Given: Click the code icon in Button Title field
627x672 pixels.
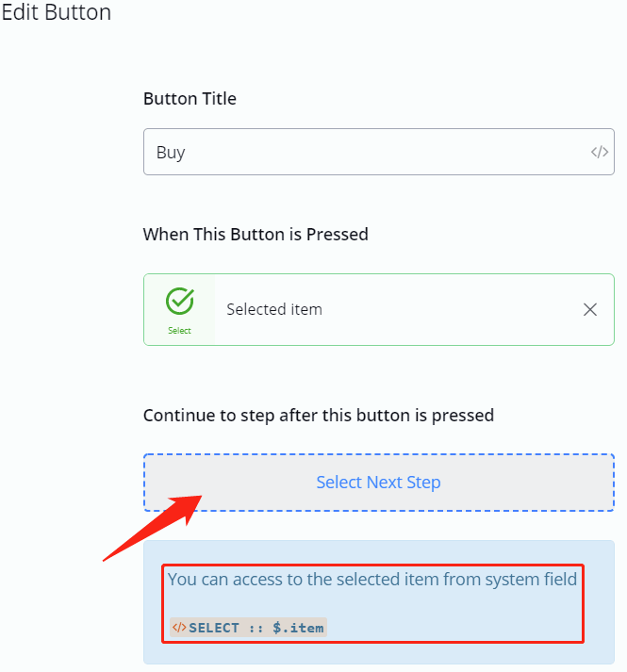Looking at the screenshot, I should click(x=599, y=152).
